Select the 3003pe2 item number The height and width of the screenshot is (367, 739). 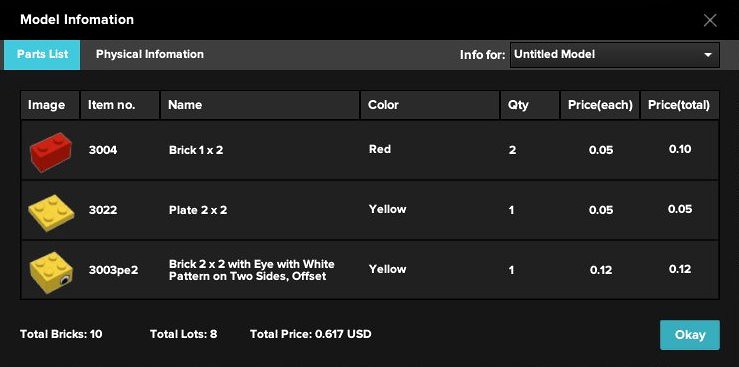pos(114,270)
